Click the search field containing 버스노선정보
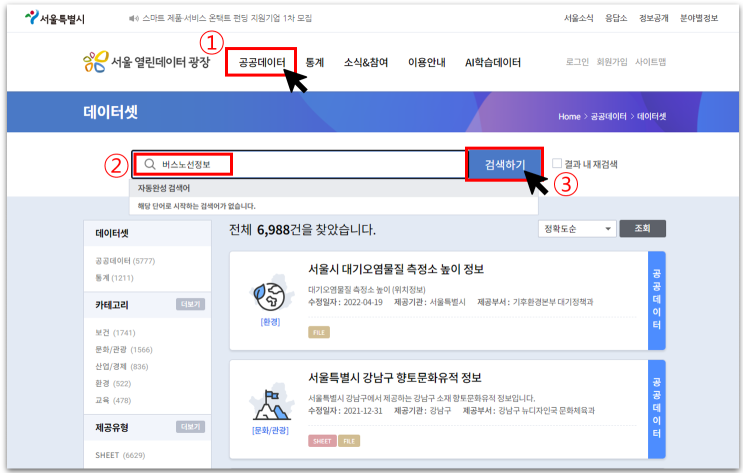Image resolution: width=743 pixels, height=473 pixels. [x=299, y=164]
